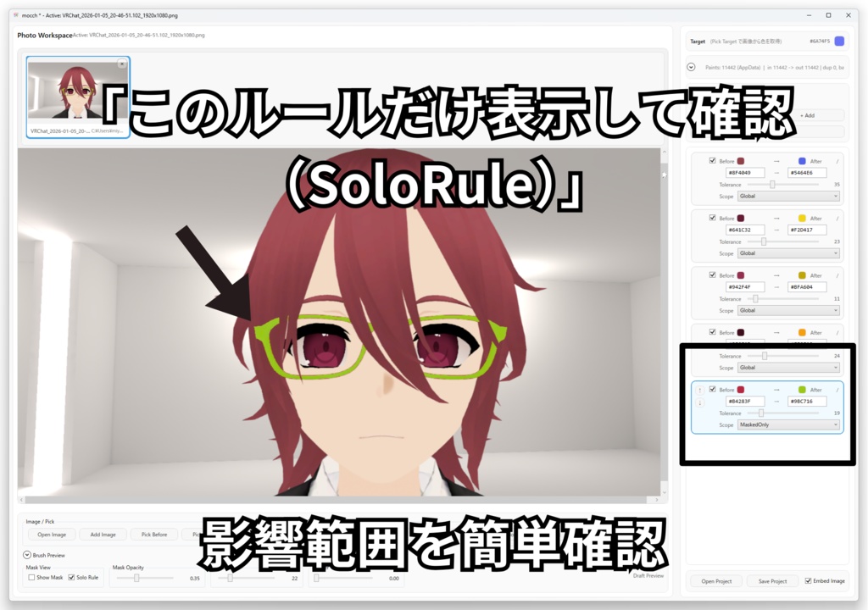The height and width of the screenshot is (610, 868).
Task: Click scroll-down arrow of image vertical scrollbar
Action: pos(665,492)
